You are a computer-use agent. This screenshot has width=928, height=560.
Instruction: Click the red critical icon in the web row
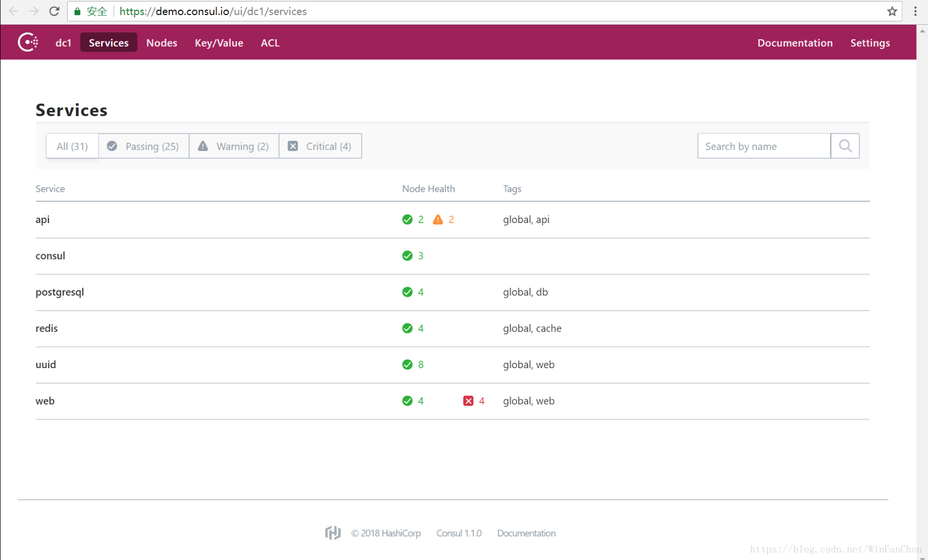(x=469, y=401)
